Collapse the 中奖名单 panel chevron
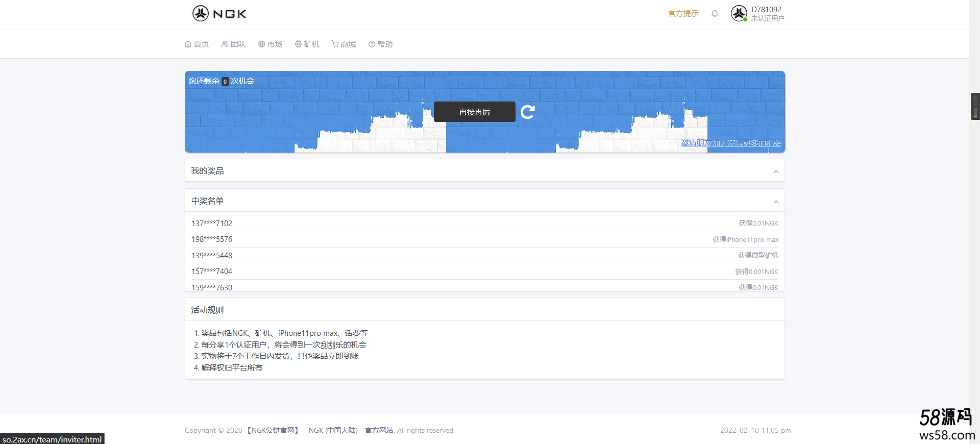 click(776, 202)
